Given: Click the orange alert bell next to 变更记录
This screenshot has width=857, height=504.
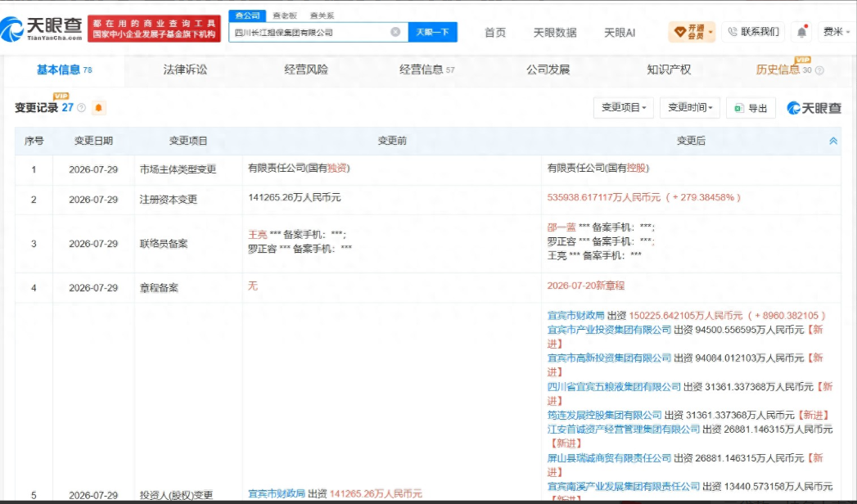Looking at the screenshot, I should (x=98, y=107).
